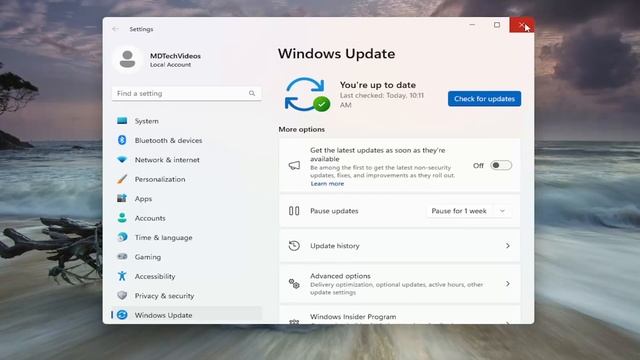Viewport: 640px width, 360px height.
Task: Click the 'More options' heading
Action: pos(302,129)
